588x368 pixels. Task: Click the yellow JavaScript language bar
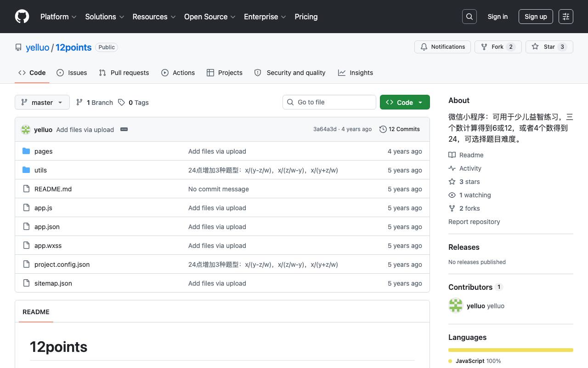[511, 350]
